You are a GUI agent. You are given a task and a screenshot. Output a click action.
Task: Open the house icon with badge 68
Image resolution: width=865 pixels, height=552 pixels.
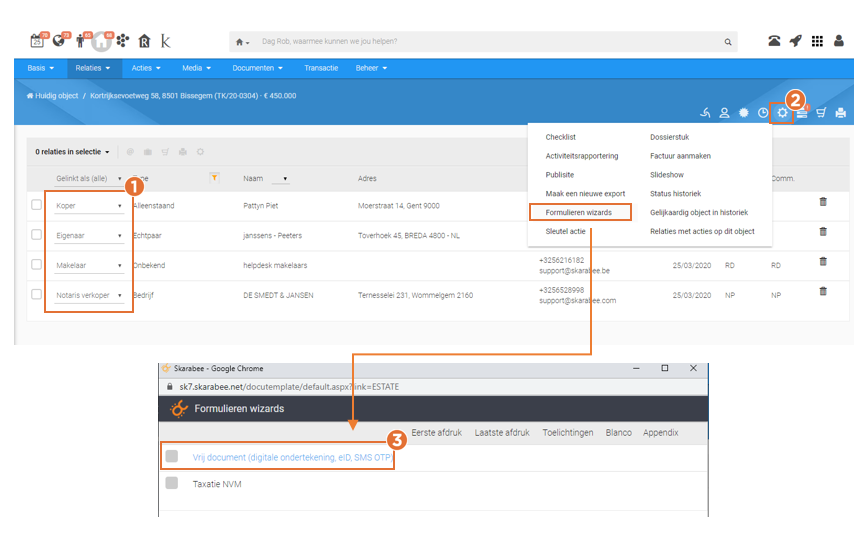101,41
